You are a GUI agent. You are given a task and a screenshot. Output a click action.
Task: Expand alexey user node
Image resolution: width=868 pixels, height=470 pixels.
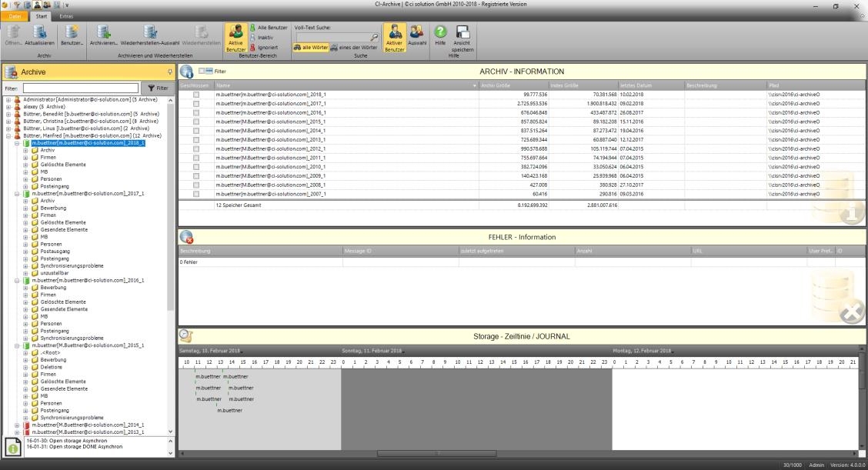pyautogui.click(x=8, y=107)
